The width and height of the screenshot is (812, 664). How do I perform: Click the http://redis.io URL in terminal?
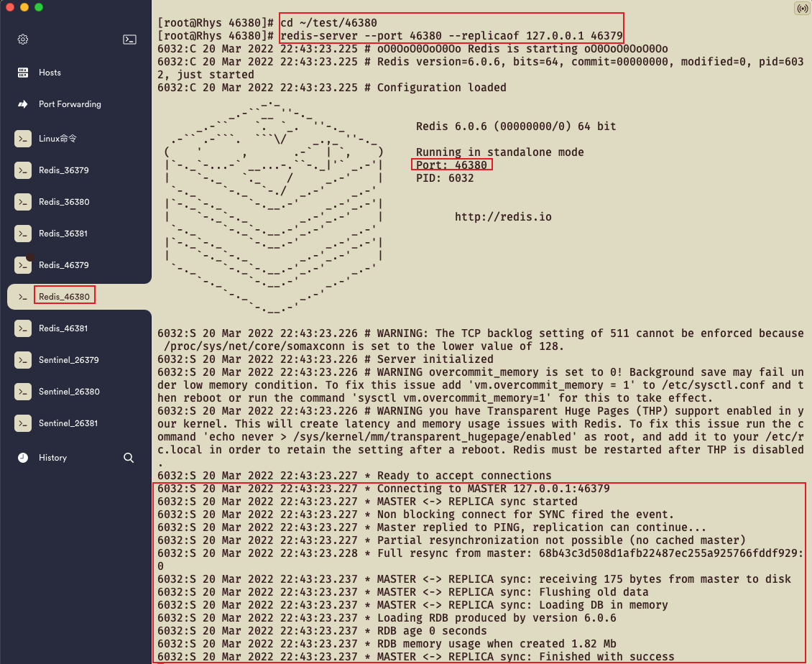coord(503,217)
